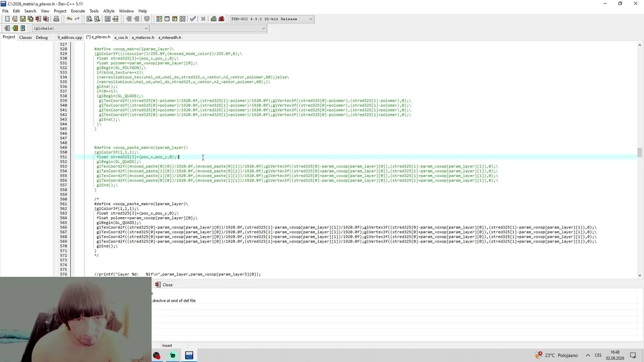The image size is (644, 362).
Task: Click the green app icon in taskbar
Action: coord(173,355)
